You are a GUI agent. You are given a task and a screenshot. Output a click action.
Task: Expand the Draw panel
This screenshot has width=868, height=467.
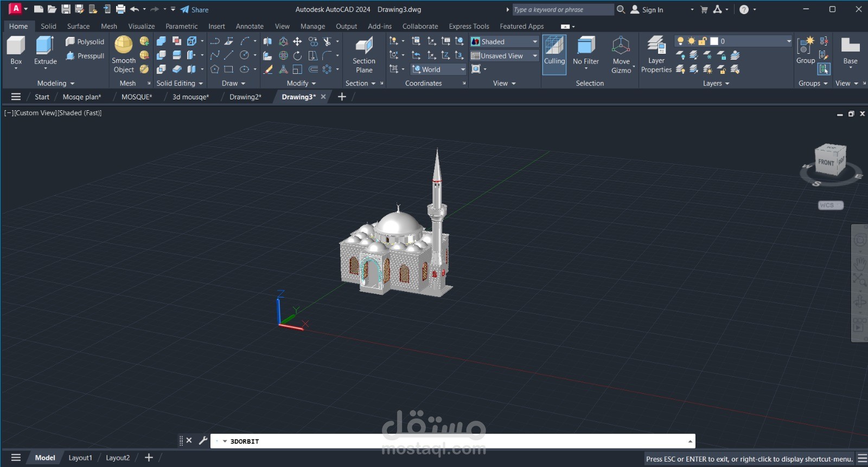(234, 83)
